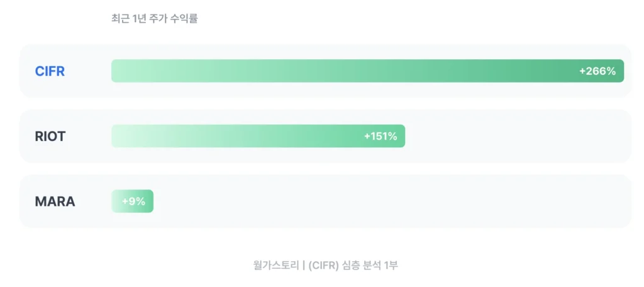Image resolution: width=644 pixels, height=287 pixels.
Task: Select the RIOT ticker label
Action: 50,136
